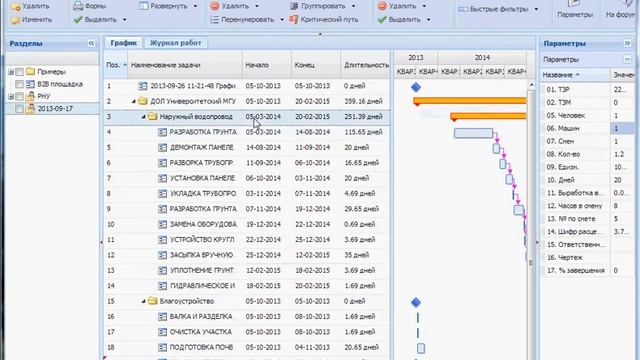Click the value cell of 06. Машин
Viewport: 640px width, 360px height.
[622, 128]
